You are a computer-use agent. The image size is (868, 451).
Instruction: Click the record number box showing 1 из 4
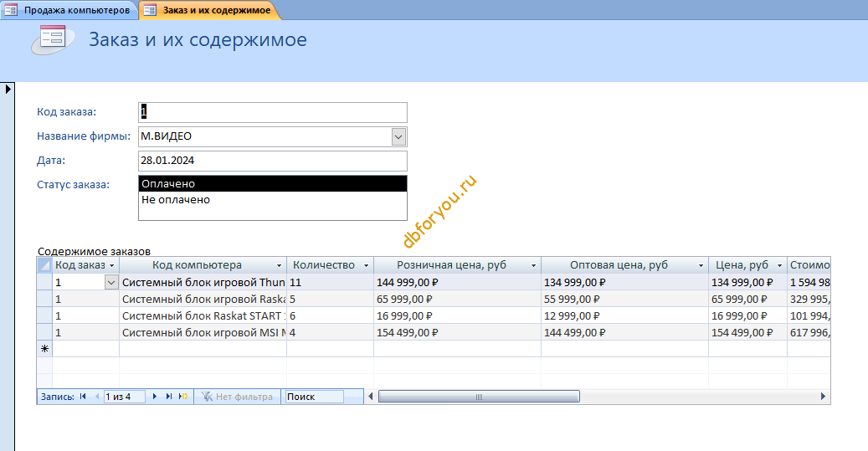coord(125,397)
